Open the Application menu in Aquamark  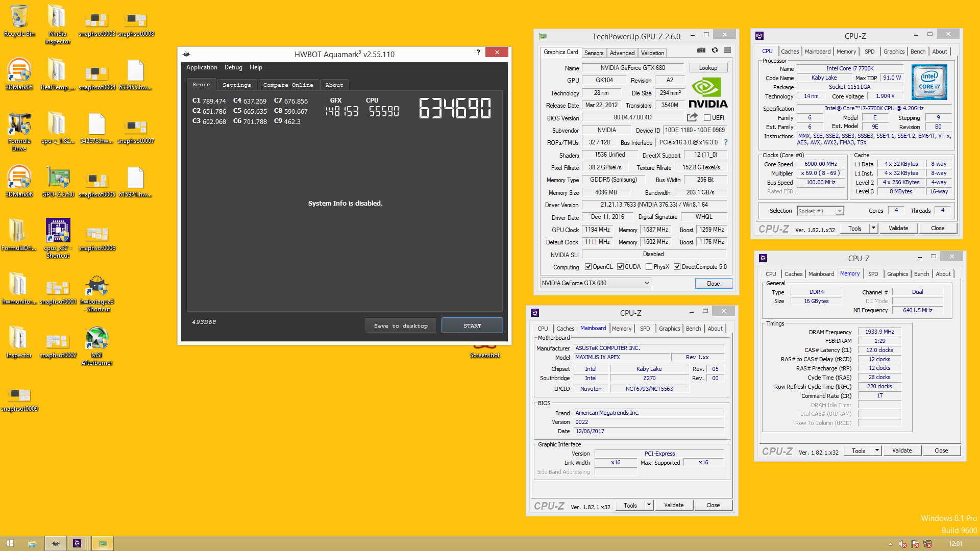pos(202,67)
